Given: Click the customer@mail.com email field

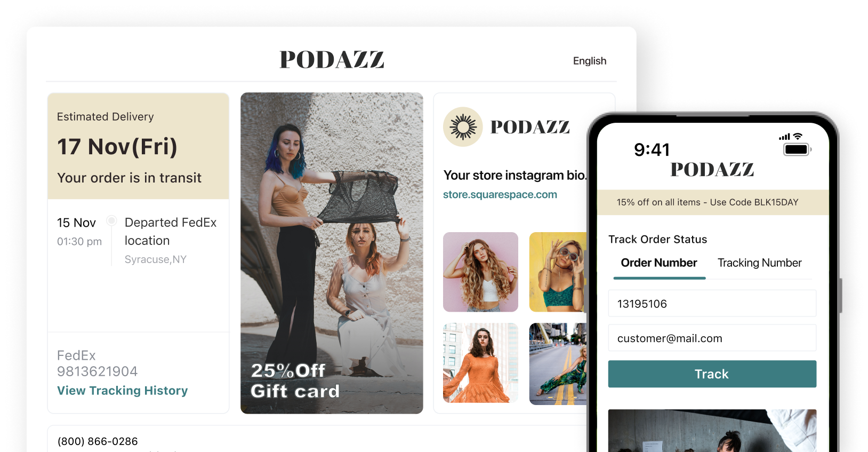Looking at the screenshot, I should [712, 338].
